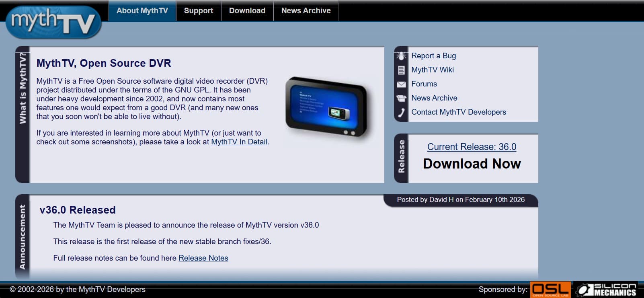The image size is (644, 298).
Task: Click the bug icon beside Report a Bug
Action: coord(401,56)
